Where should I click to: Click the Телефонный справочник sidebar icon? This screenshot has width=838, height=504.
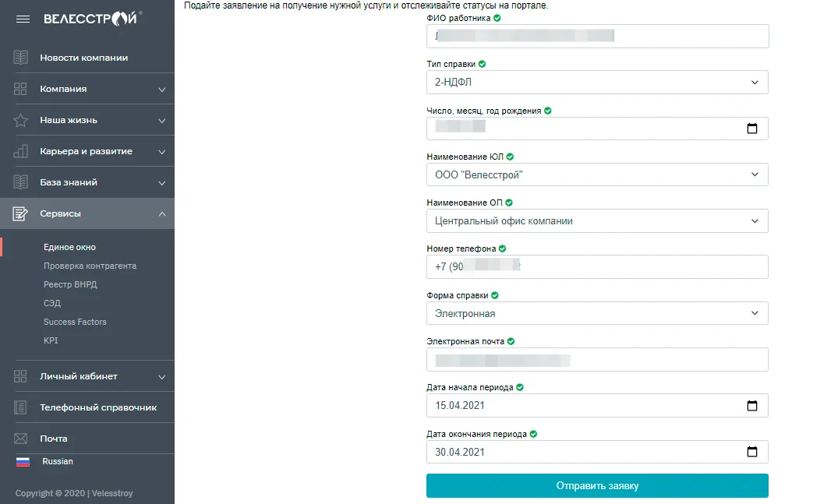(21, 407)
